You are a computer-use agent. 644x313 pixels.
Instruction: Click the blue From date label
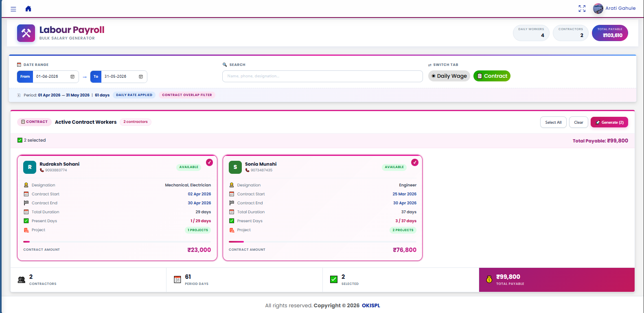click(25, 77)
